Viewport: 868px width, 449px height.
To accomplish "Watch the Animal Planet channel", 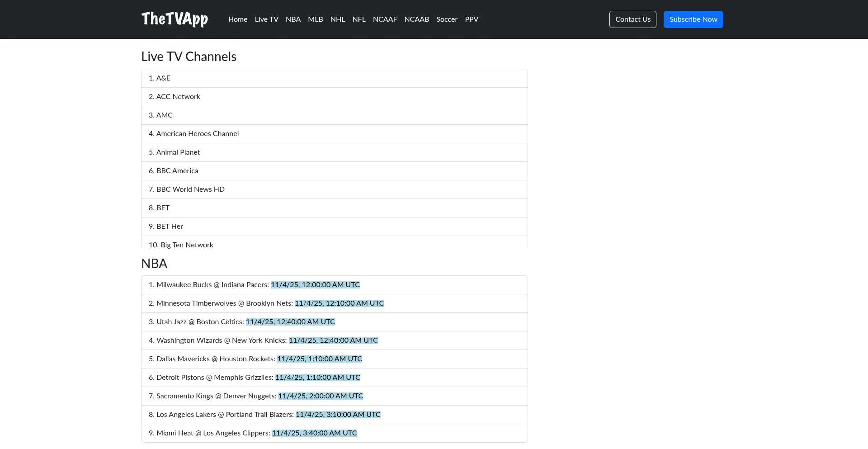I will click(x=178, y=152).
